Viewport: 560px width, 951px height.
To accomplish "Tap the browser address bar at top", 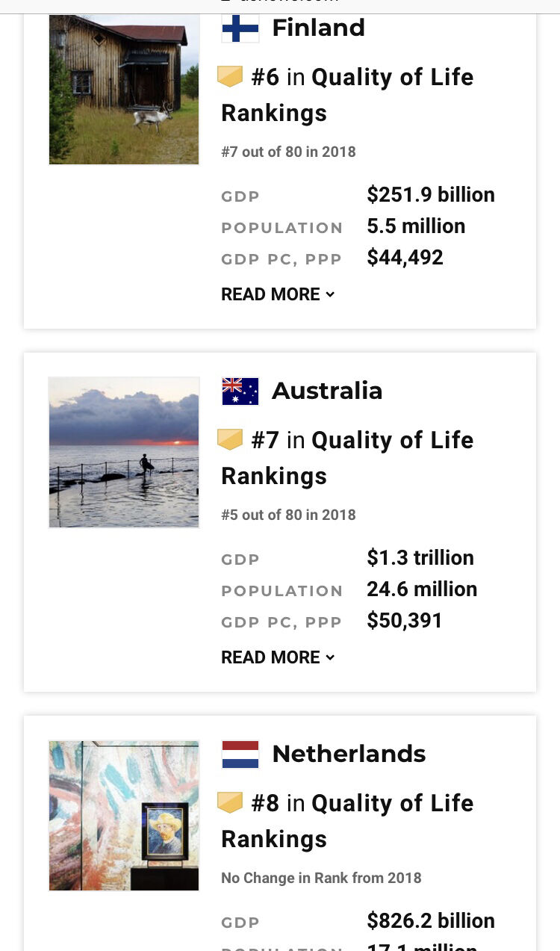I will [x=280, y=4].
